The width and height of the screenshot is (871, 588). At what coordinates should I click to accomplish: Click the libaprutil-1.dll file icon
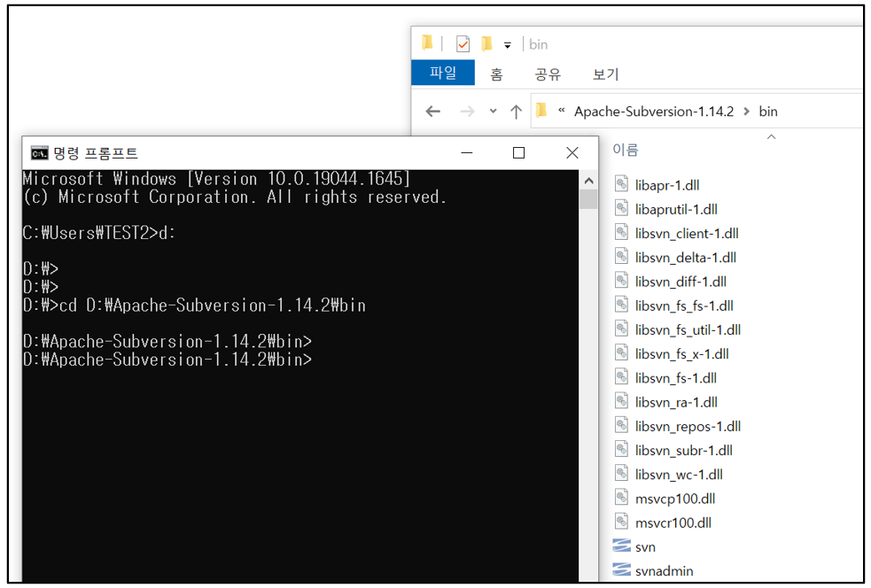pos(622,208)
